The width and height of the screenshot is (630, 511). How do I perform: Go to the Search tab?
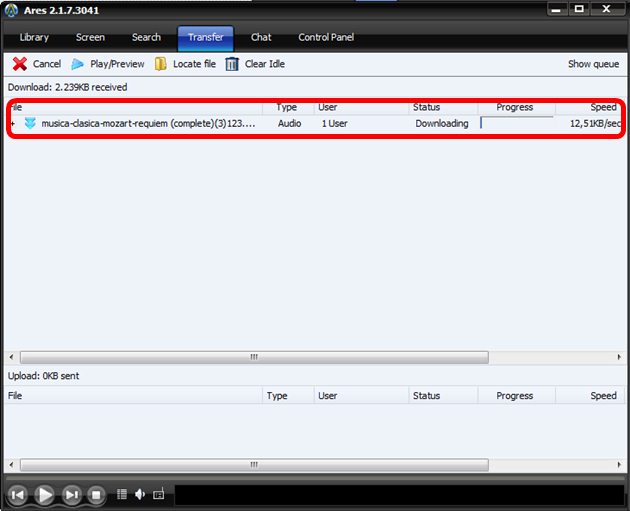[146, 37]
